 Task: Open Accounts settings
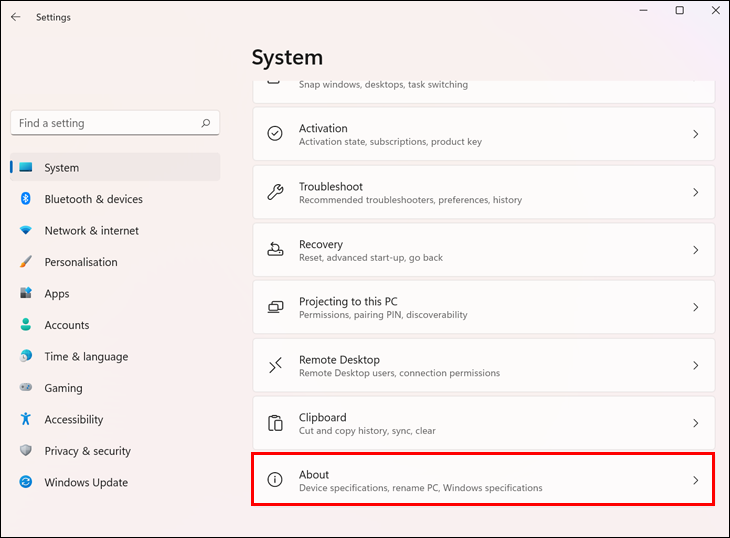115,325
